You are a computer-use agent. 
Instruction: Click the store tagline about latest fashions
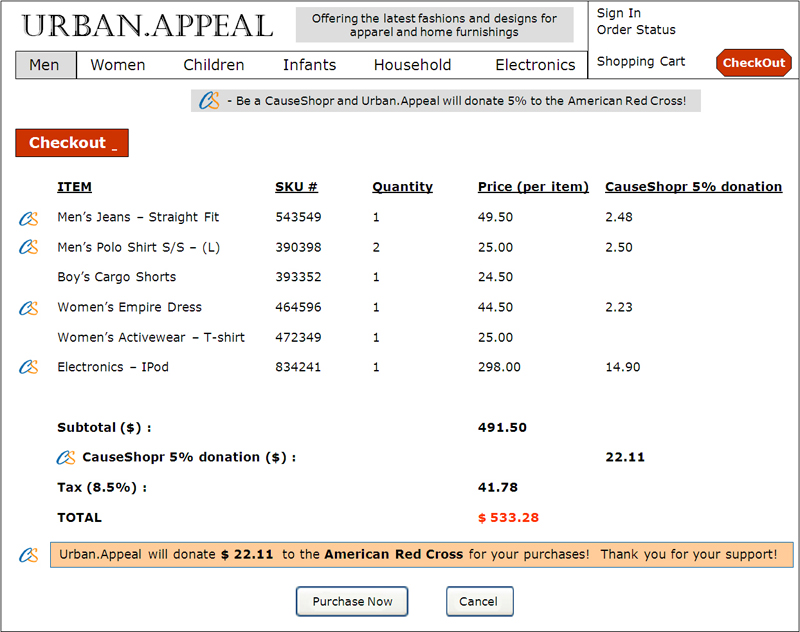click(434, 25)
